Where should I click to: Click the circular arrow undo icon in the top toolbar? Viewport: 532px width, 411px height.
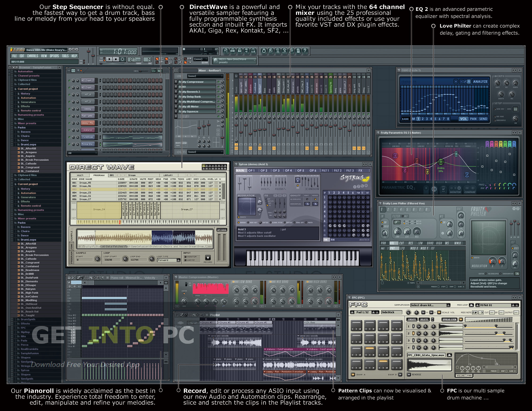click(264, 51)
